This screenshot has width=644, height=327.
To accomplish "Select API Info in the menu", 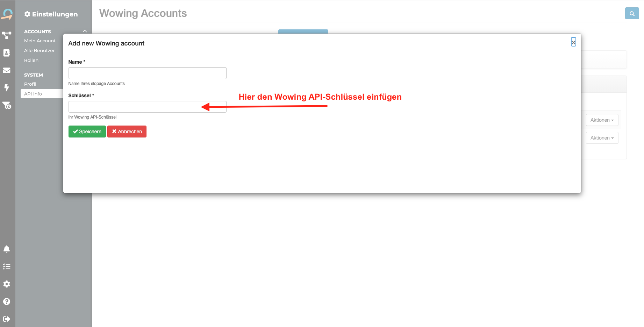I will (42, 94).
